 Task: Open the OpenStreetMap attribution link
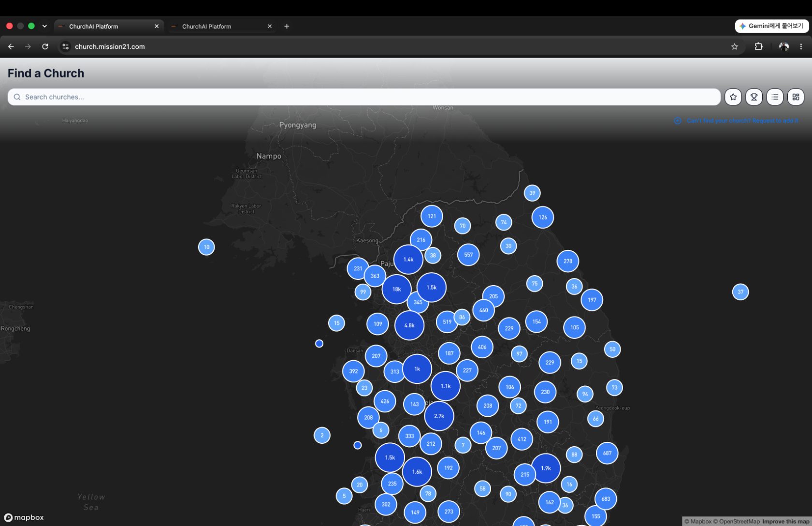tap(736, 521)
